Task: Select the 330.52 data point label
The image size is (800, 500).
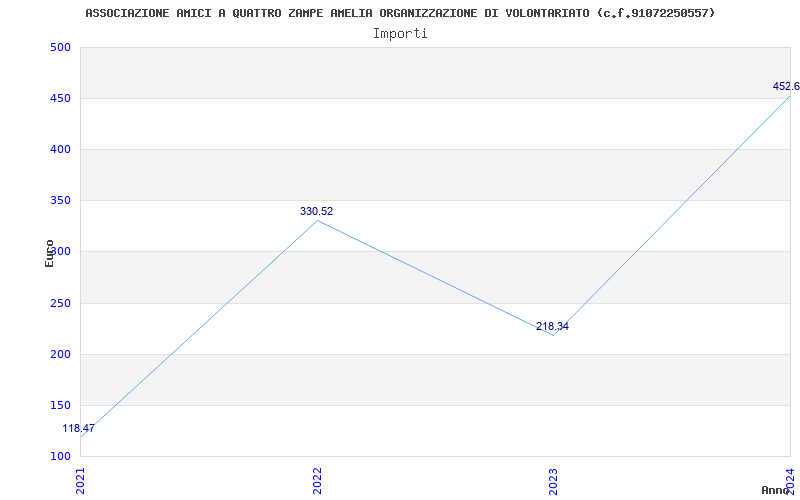Action: click(316, 212)
